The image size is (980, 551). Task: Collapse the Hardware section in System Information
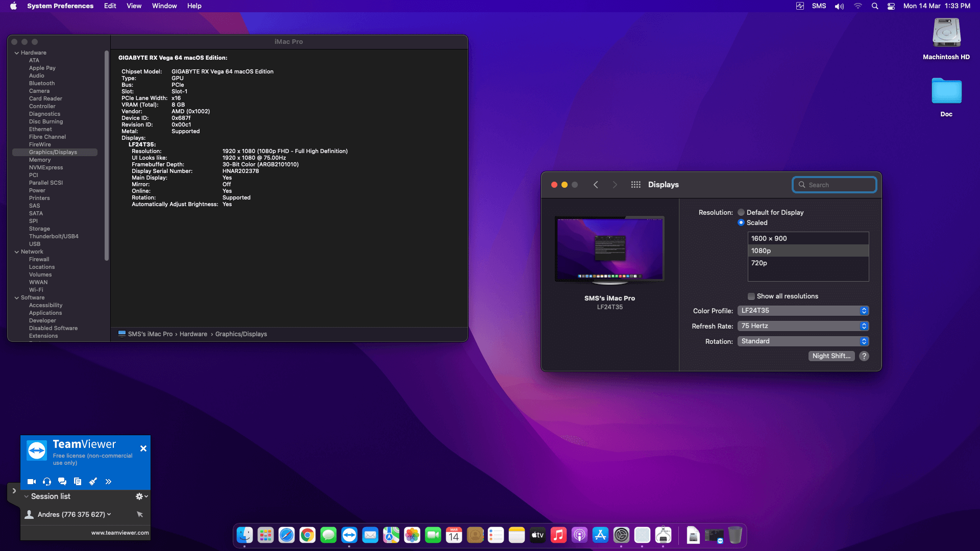coord(17,53)
